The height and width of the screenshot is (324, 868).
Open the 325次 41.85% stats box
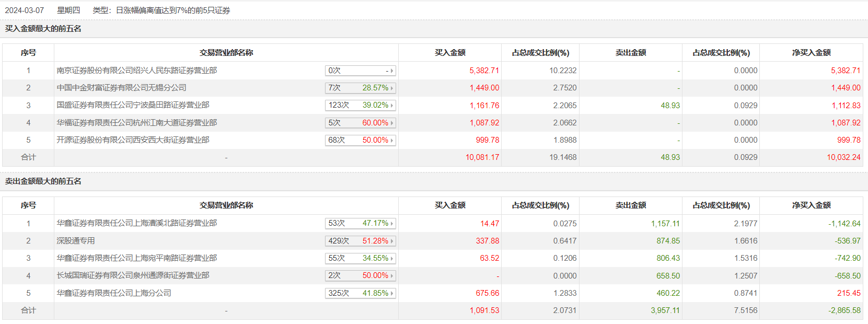pos(360,293)
